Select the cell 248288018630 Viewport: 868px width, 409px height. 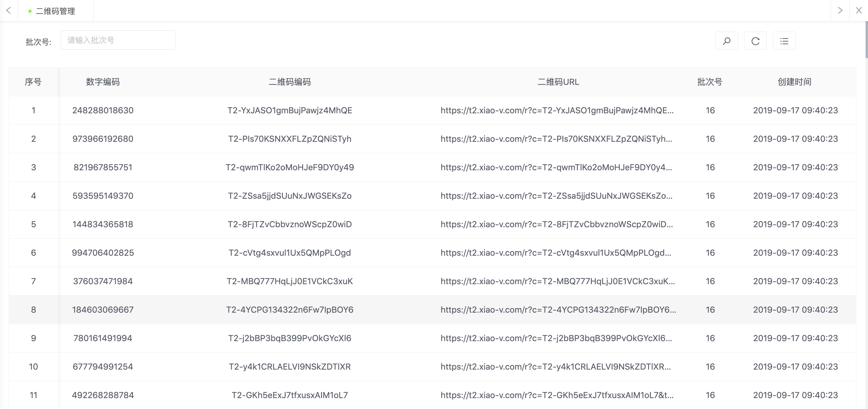(x=103, y=110)
